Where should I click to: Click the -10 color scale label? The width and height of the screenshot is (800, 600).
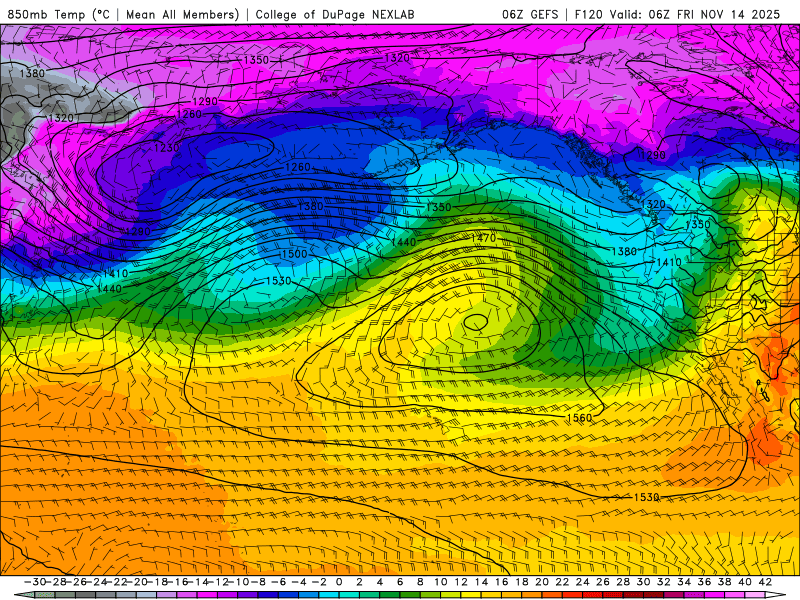[x=239, y=582]
